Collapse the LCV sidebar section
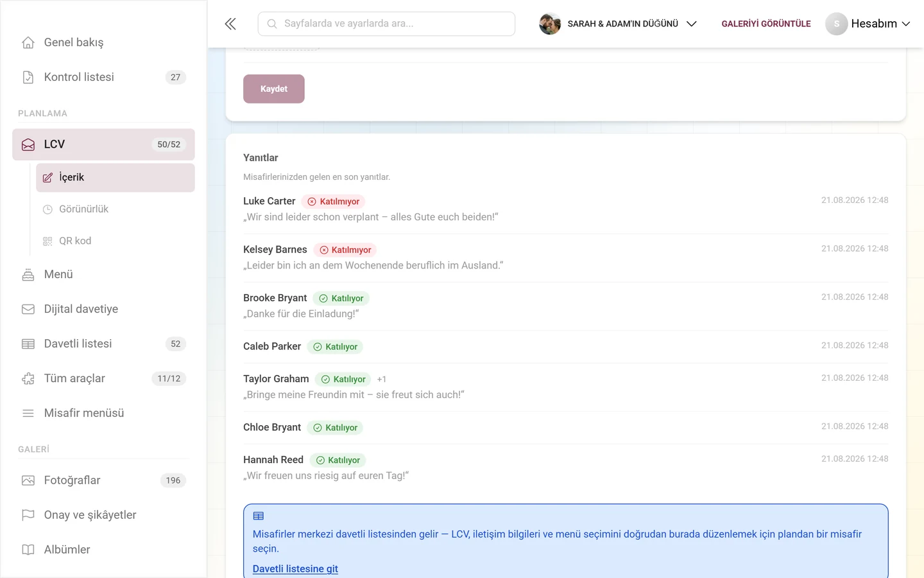 tap(103, 144)
